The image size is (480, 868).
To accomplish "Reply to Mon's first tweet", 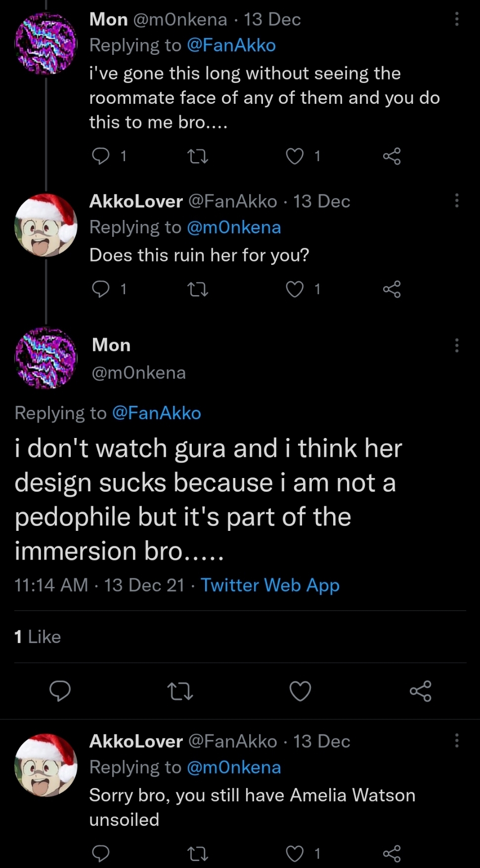I will [101, 156].
